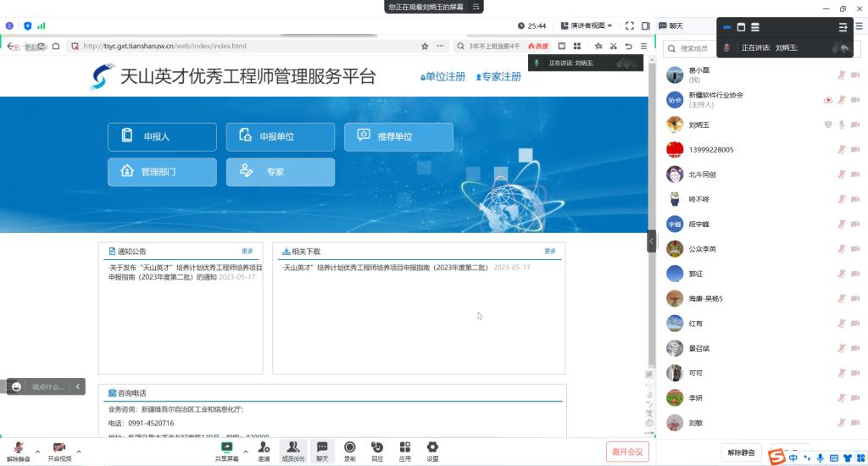Open the 聊天 chat button in bottom toolbar
Viewport: 868px width, 466px height.
pos(322,447)
